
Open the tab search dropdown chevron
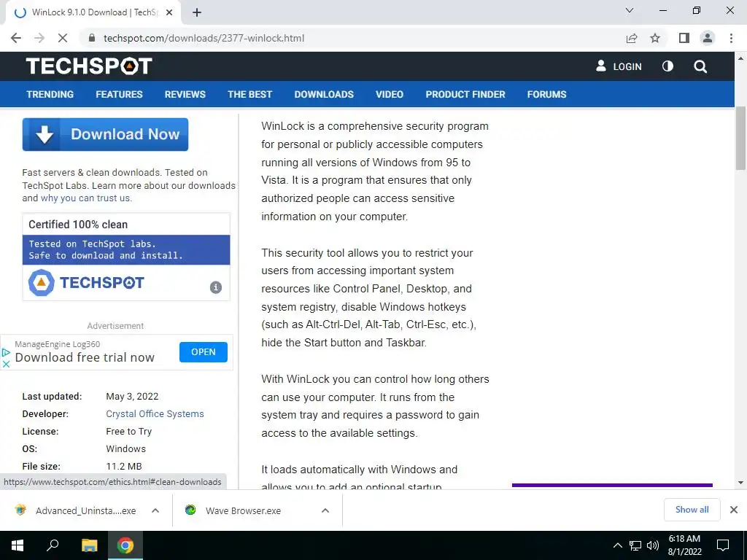coord(630,10)
